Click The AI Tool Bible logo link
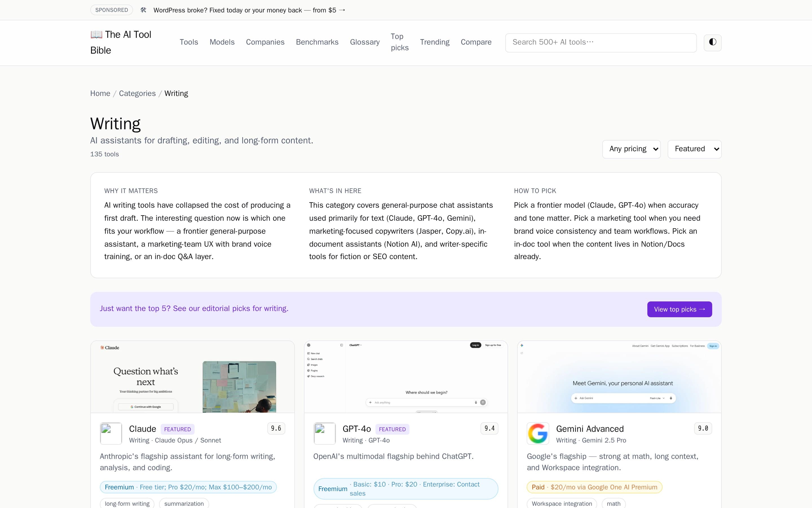Viewport: 812px width, 508px height. (121, 42)
